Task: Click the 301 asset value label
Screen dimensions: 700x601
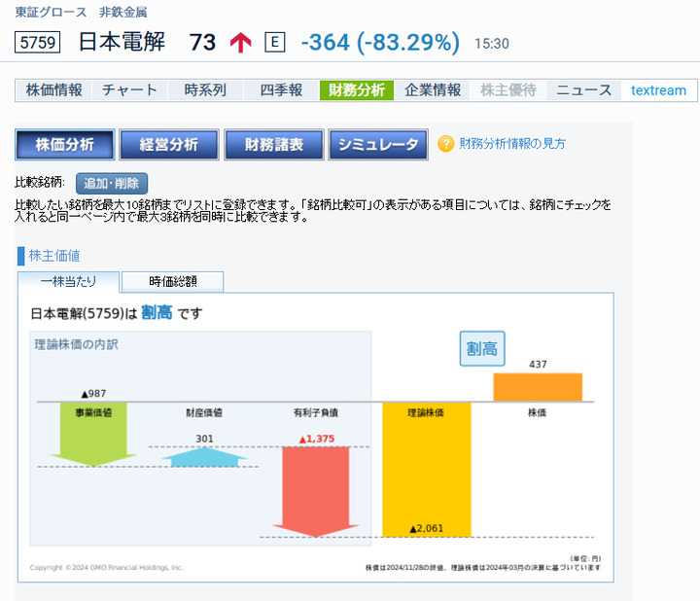Action: click(x=204, y=439)
